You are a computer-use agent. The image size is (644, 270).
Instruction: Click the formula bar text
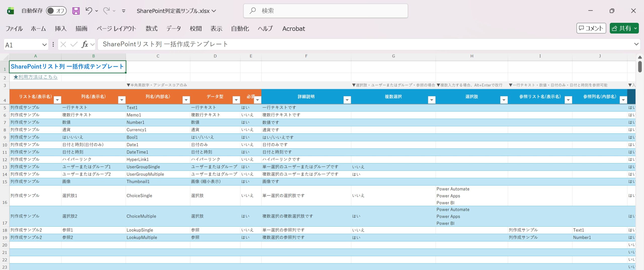[x=165, y=44]
